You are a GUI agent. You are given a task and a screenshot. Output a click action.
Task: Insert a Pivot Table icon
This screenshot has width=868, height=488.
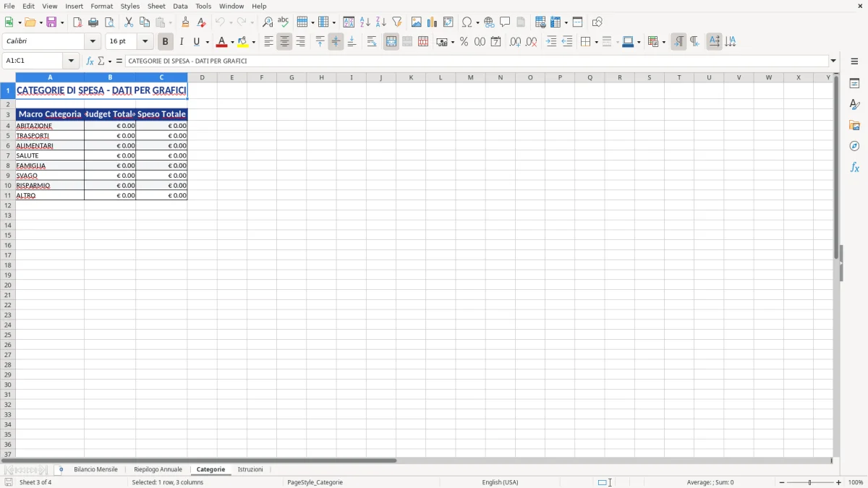[448, 22]
